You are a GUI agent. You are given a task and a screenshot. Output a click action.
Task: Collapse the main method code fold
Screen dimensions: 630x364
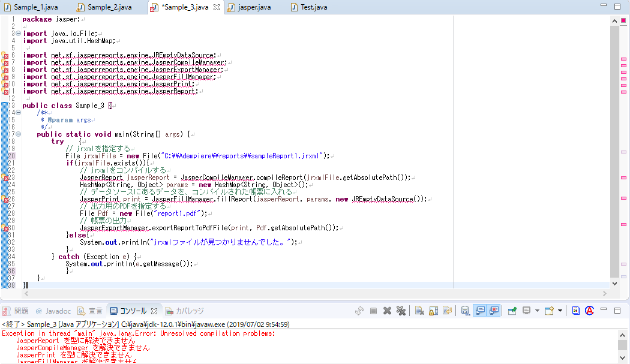tap(18, 134)
